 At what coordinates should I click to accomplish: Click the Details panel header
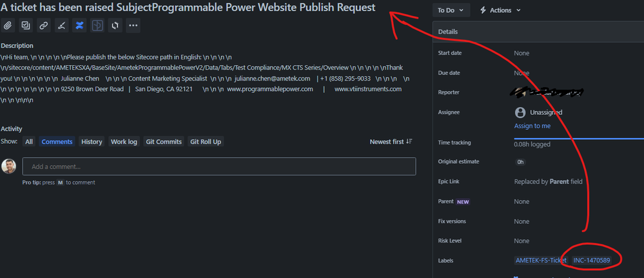pos(538,32)
